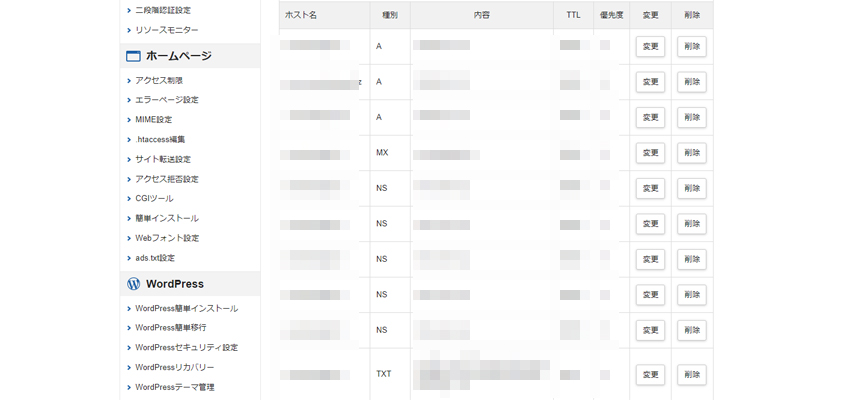Image resolution: width=850 pixels, height=400 pixels.
Task: Open リソースモニター in sidebar
Action: point(167,31)
